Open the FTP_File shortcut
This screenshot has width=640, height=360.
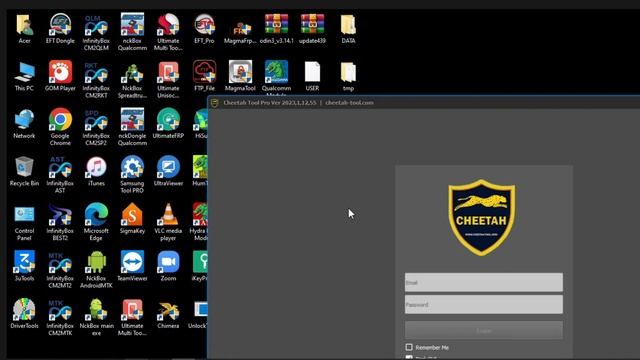click(204, 73)
